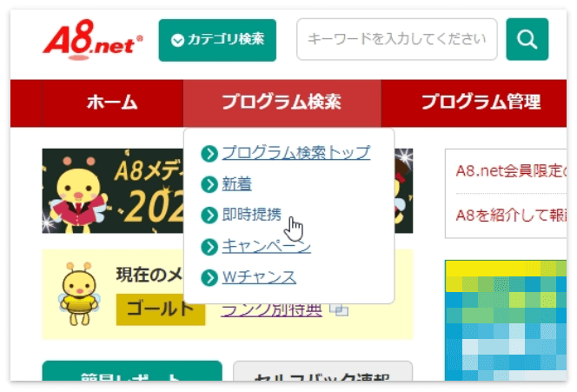Click the external window icon next to ランク別特典
This screenshot has height=392, width=577.
[x=339, y=310]
